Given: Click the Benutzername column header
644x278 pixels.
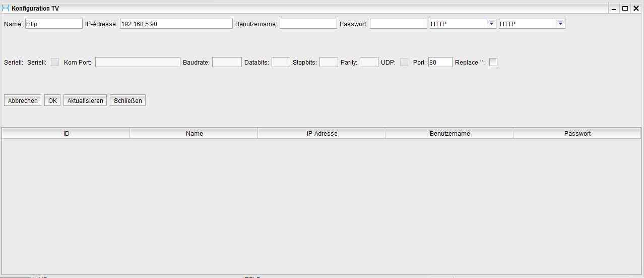Looking at the screenshot, I should coord(449,133).
